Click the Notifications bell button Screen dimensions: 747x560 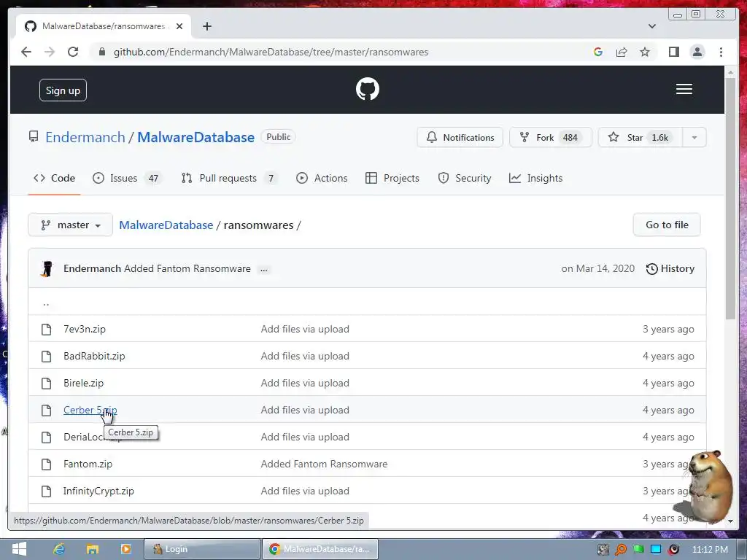[x=460, y=137]
